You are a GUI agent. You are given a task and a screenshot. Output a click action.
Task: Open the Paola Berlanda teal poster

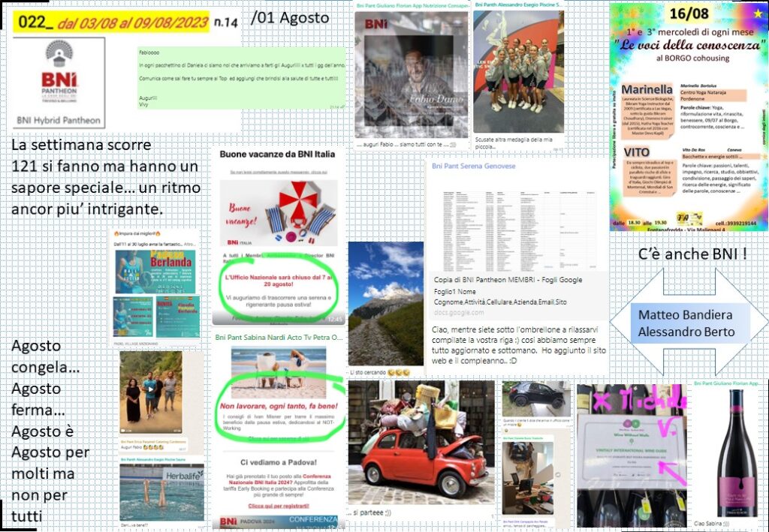pos(155,272)
